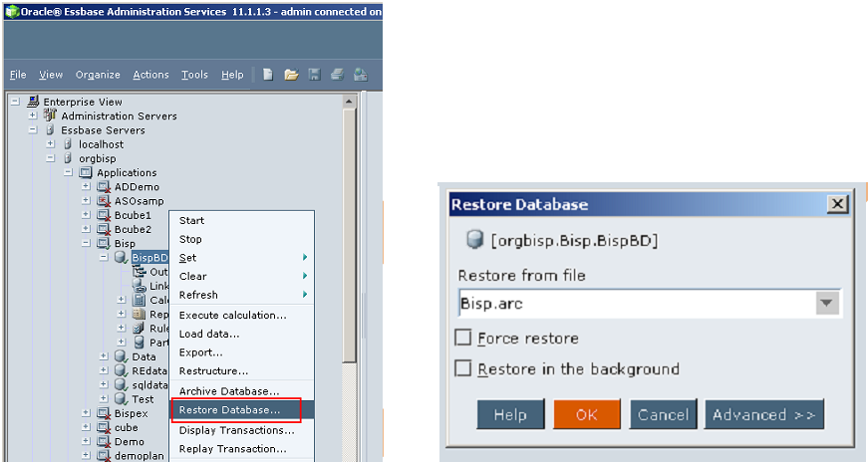Screen dimensions: 868x462
Task: Click the Administration Servers node icon
Action: pos(51,115)
